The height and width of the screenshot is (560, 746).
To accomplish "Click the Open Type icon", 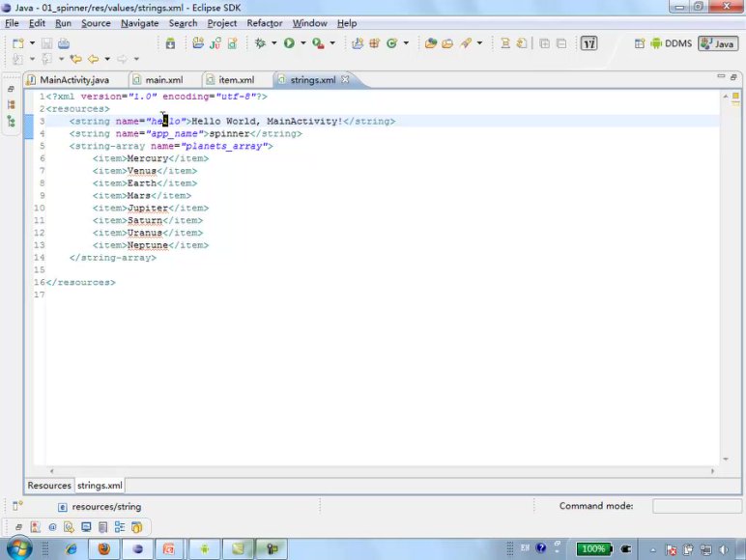I will coord(431,43).
